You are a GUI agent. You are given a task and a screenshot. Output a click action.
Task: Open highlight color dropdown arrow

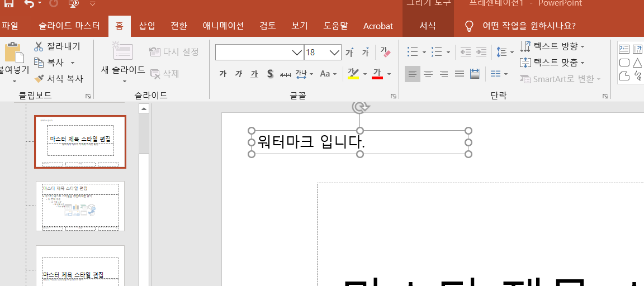364,74
